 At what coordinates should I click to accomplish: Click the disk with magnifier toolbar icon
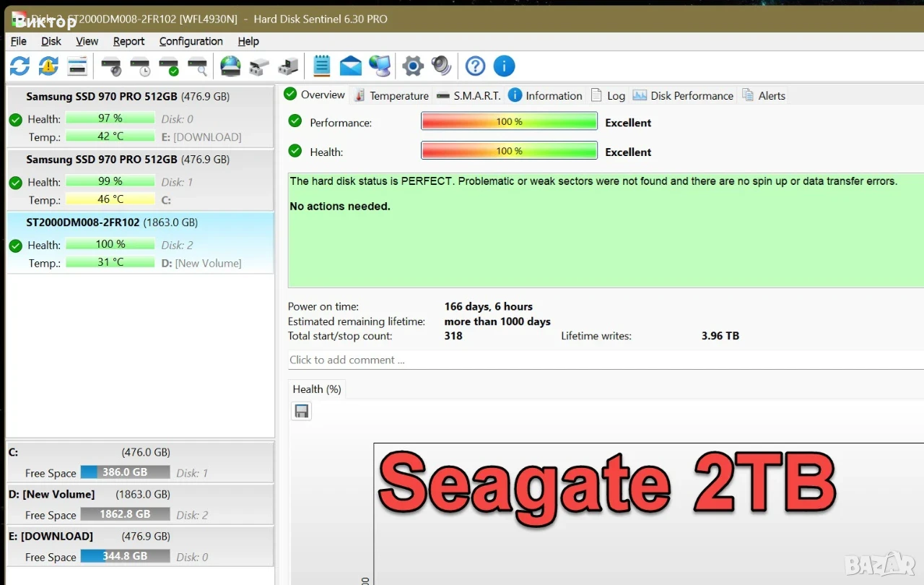pyautogui.click(x=197, y=67)
